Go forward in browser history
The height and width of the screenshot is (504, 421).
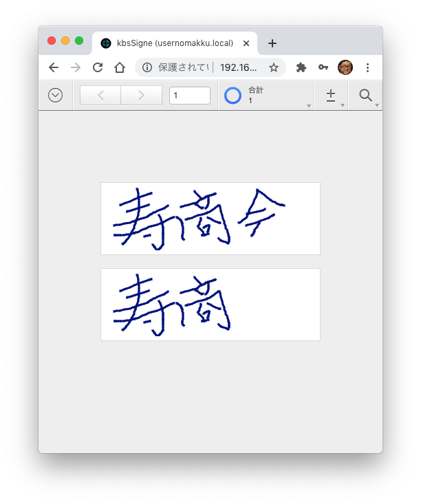click(76, 68)
